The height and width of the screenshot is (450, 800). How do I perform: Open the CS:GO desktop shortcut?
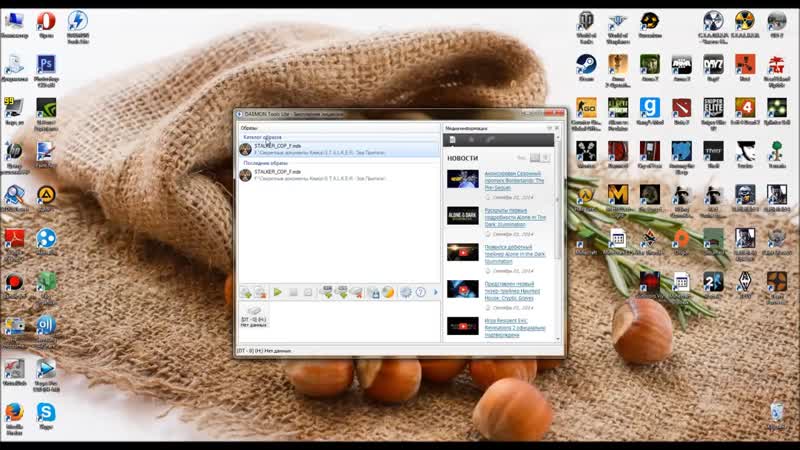click(x=586, y=114)
